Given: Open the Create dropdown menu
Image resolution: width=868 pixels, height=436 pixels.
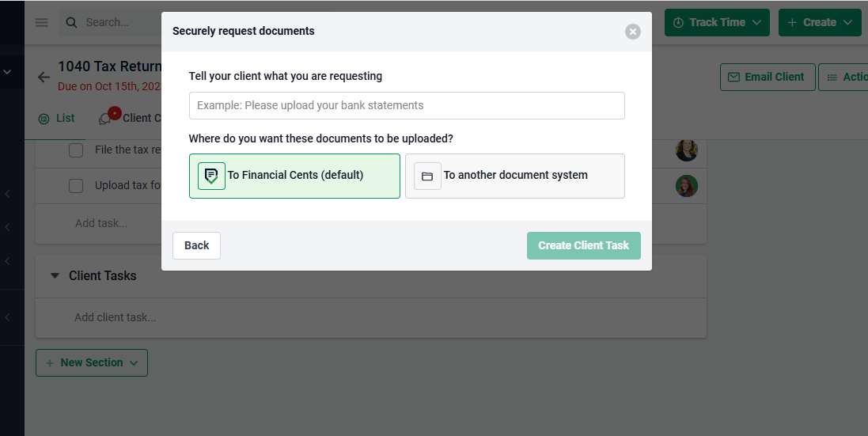Looking at the screenshot, I should 820,23.
